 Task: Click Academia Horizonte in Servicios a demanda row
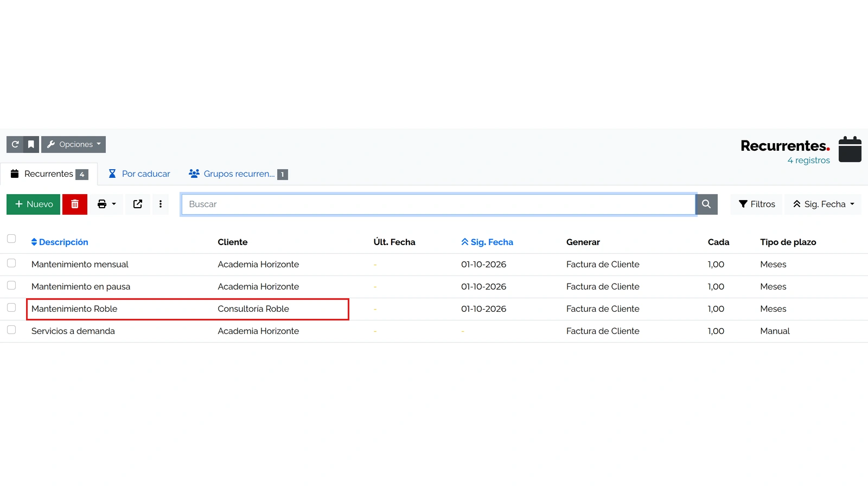click(258, 331)
